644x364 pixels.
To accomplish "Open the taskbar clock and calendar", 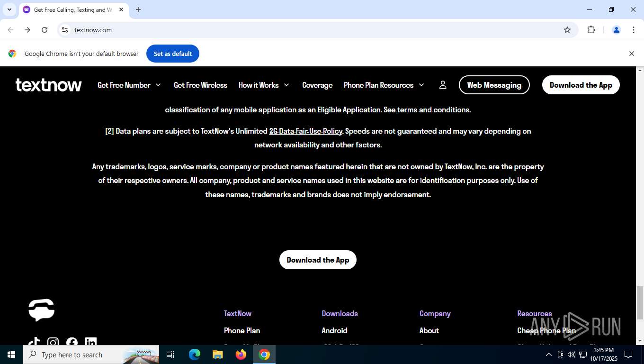I will (604, 355).
